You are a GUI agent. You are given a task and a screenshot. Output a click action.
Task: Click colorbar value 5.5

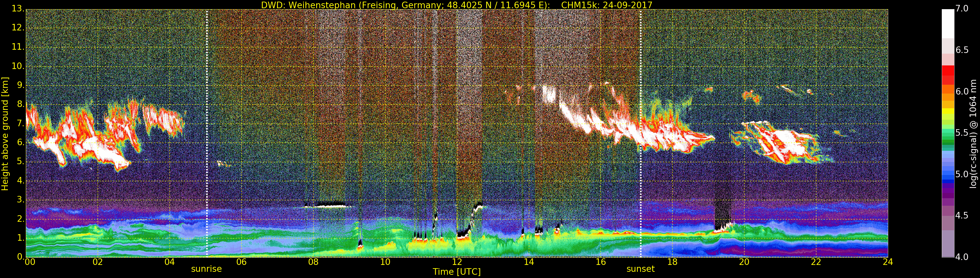[x=962, y=133]
